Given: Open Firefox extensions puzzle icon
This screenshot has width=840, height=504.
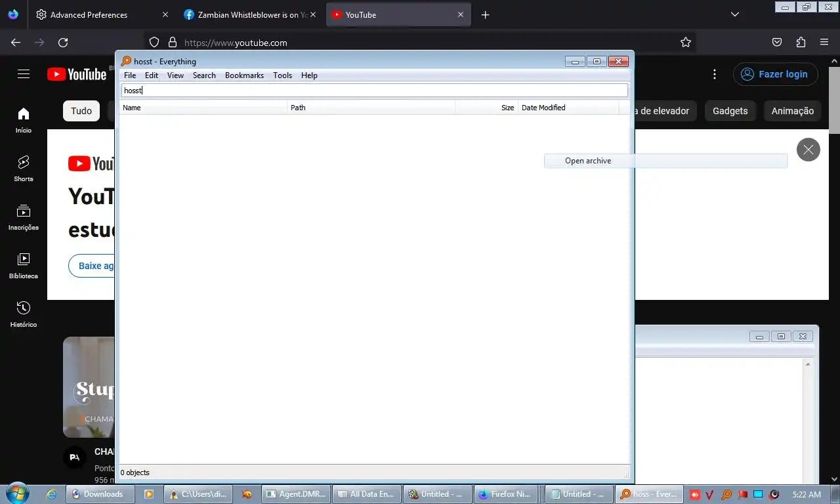Looking at the screenshot, I should tap(801, 43).
